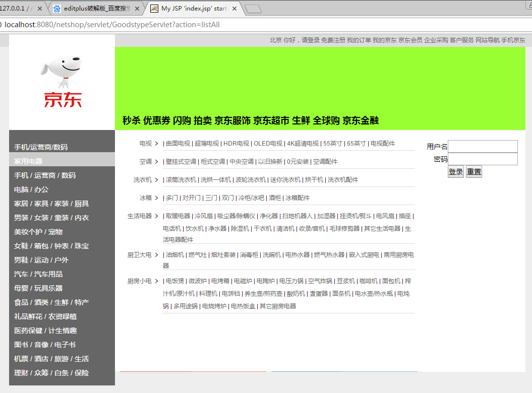Open 机票 / 酒店 / 旅游 / 生活 category
Image resolution: width=532 pixels, height=393 pixels.
(x=51, y=359)
